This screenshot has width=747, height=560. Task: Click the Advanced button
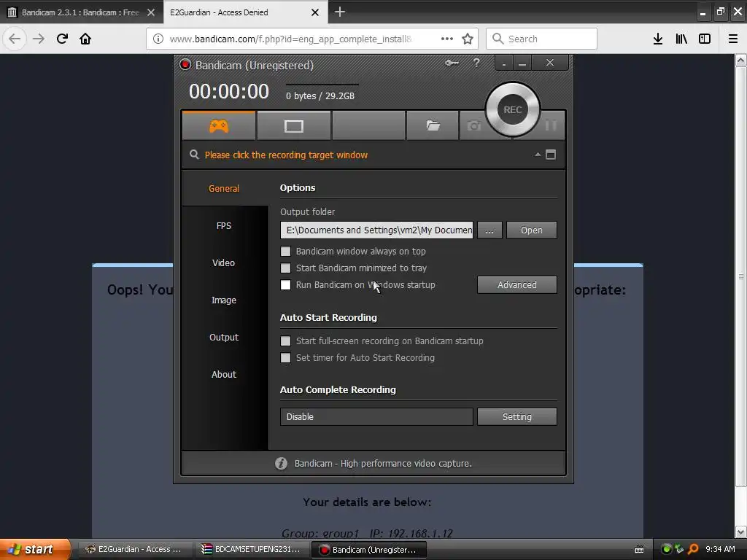[517, 285]
